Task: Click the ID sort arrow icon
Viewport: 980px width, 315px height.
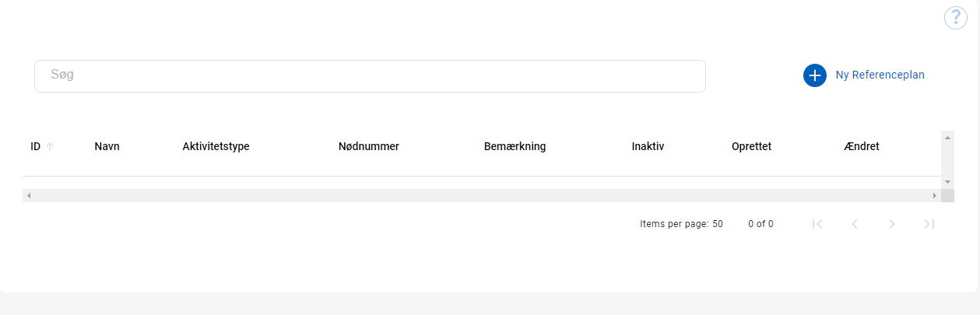Action: 50,146
